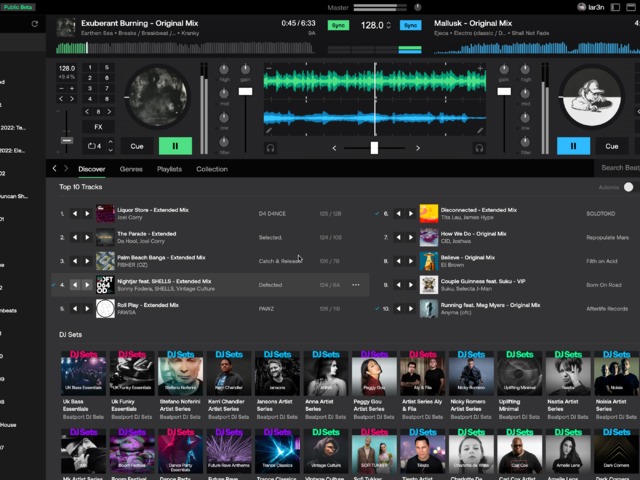Open Peggy Gou Artist Series set
This screenshot has width=640, height=480.
374,373
